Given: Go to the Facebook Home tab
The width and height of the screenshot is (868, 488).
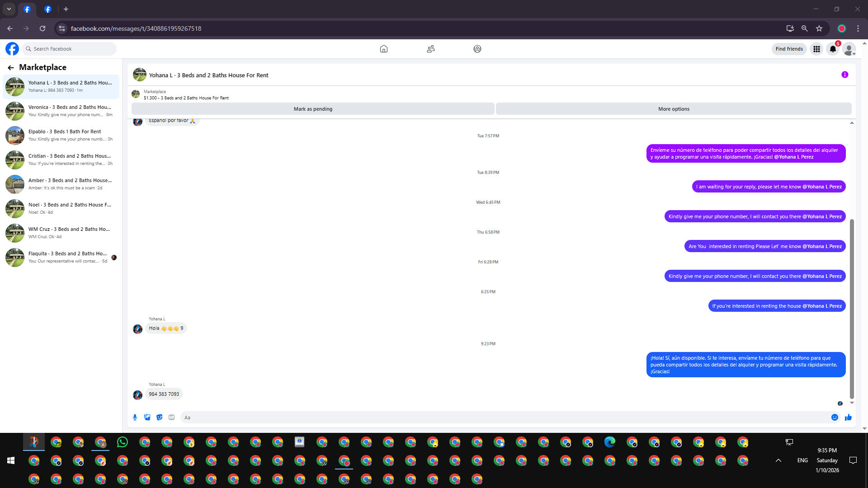Looking at the screenshot, I should pos(383,49).
